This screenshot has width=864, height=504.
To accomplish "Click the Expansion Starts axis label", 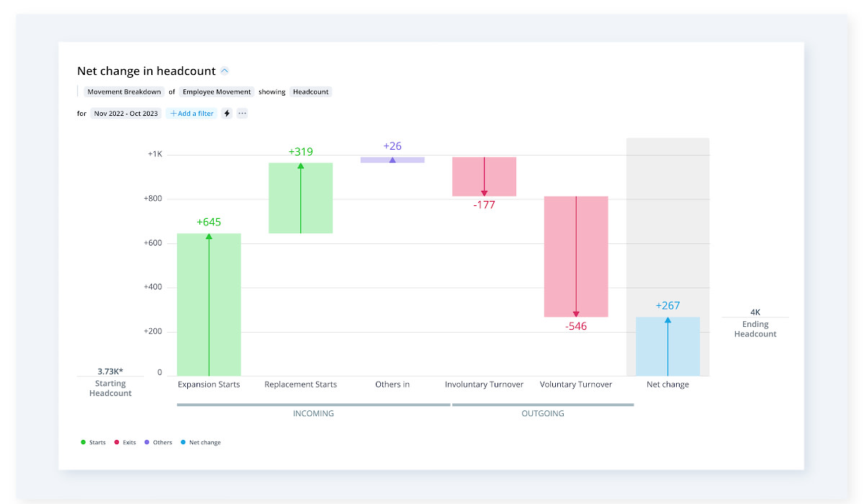I will (x=209, y=384).
